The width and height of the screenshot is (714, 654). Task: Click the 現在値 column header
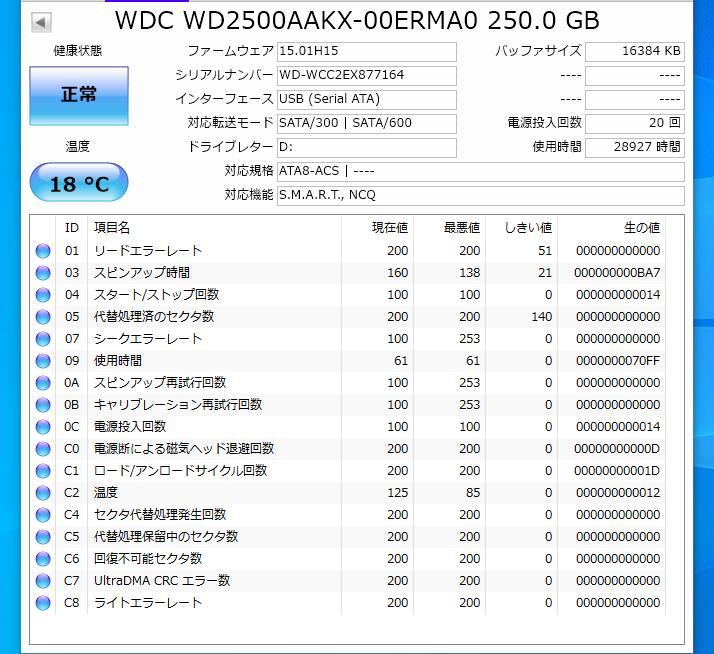coord(390,228)
